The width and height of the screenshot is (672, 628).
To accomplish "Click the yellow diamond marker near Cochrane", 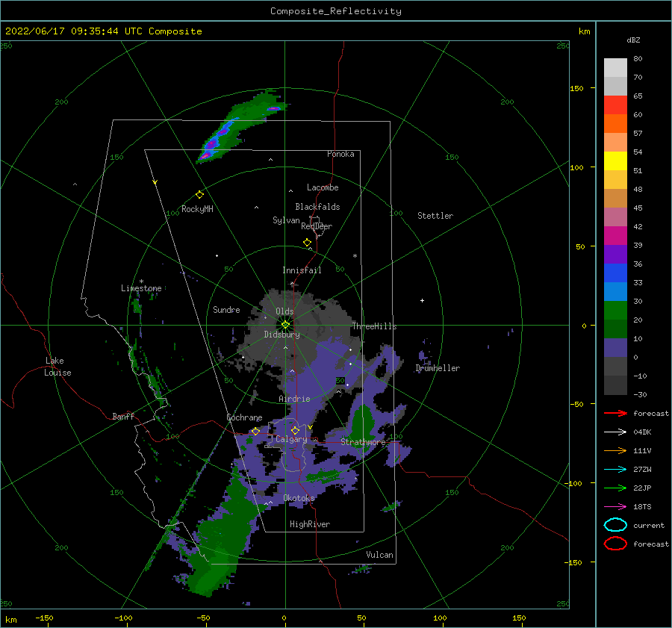I will 255,432.
